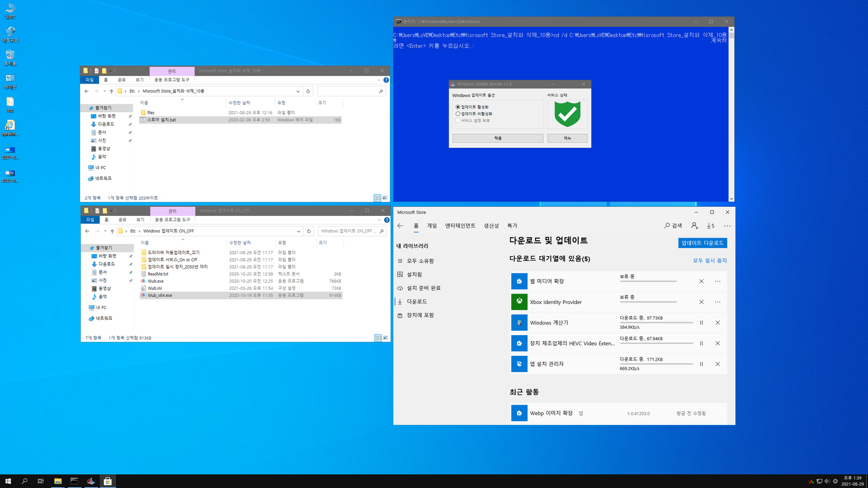Click search field in top Explorer window

351,91
